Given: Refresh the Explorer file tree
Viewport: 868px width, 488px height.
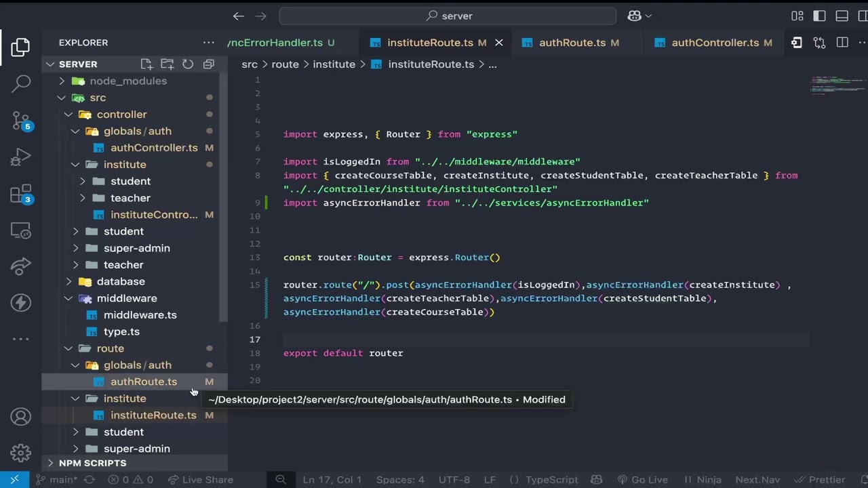Looking at the screenshot, I should point(188,64).
